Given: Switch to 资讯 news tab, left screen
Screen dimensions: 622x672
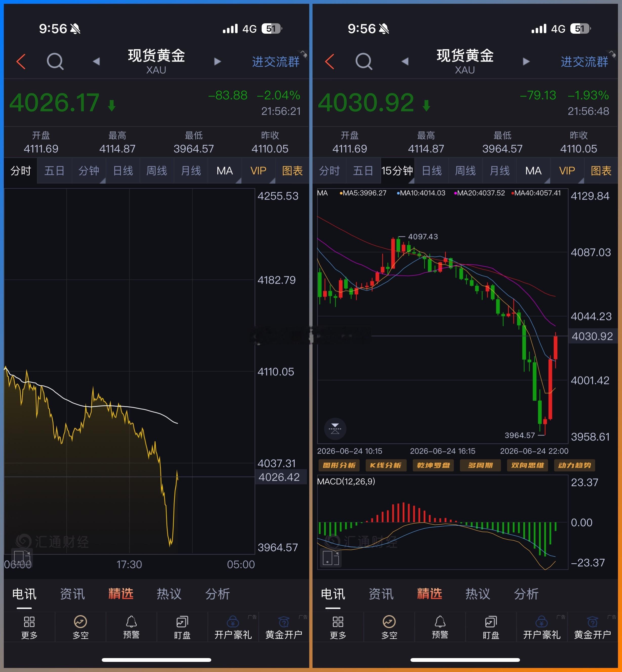Looking at the screenshot, I should tap(72, 594).
